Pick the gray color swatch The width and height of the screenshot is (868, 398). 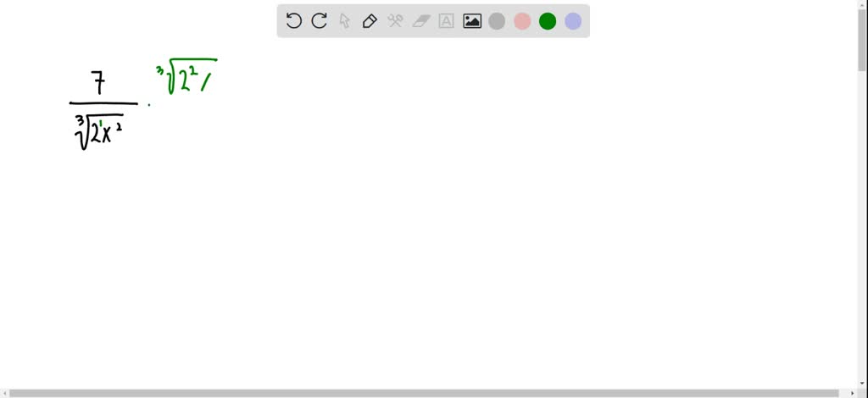pos(497,21)
